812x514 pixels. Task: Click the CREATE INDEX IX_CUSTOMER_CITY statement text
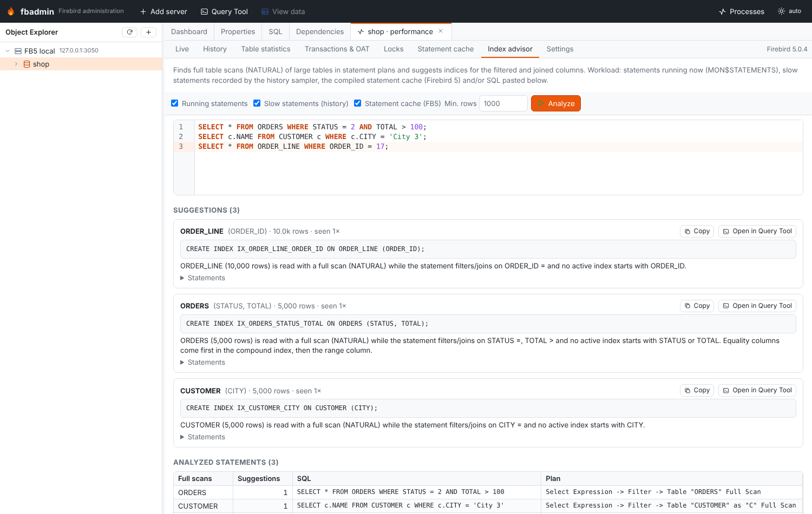point(281,408)
